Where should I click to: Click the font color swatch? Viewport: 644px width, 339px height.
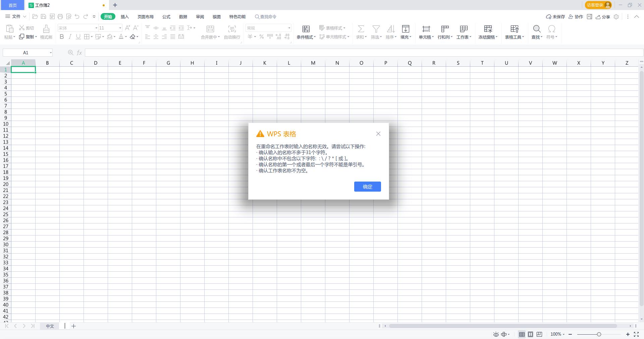pos(121,37)
